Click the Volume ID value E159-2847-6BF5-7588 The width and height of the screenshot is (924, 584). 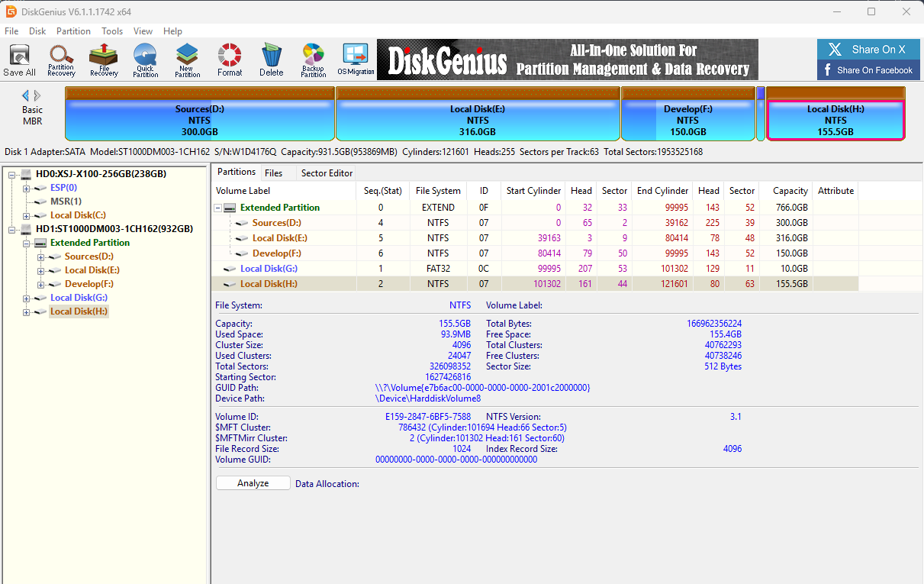pos(428,417)
